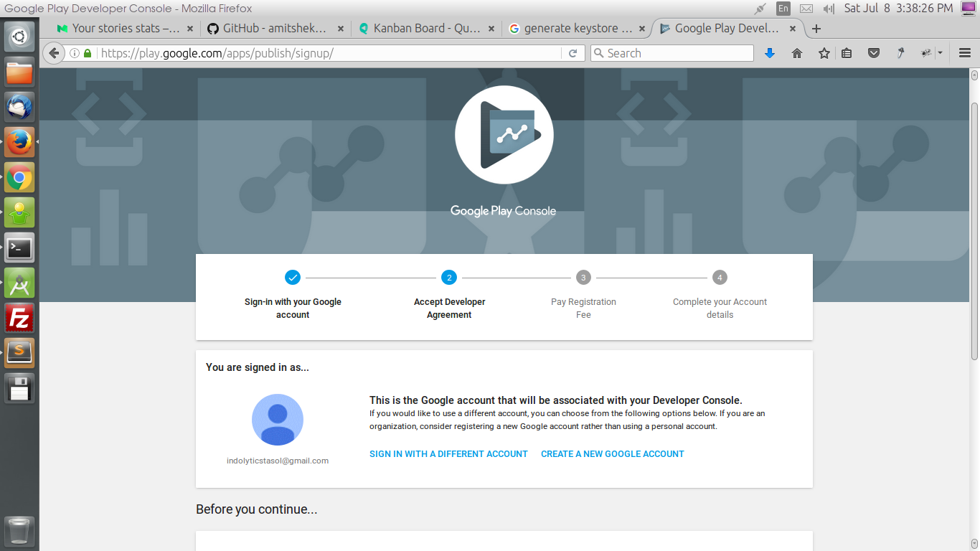980x551 pixels.
Task: Open the Firefox downloads panel
Action: pyautogui.click(x=770, y=53)
